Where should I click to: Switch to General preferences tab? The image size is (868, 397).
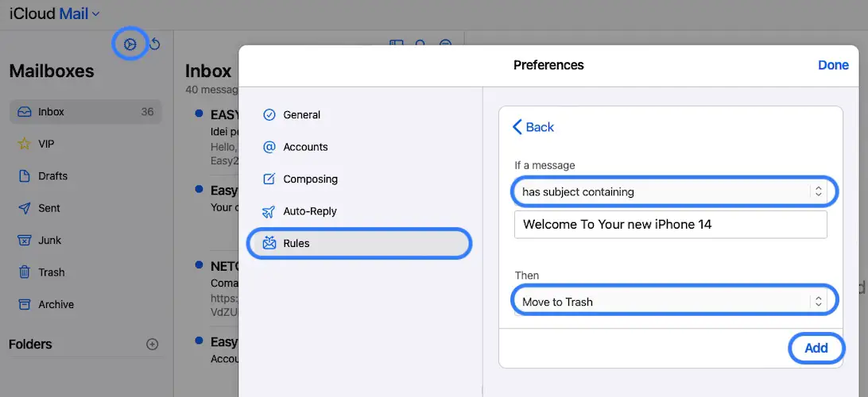301,114
